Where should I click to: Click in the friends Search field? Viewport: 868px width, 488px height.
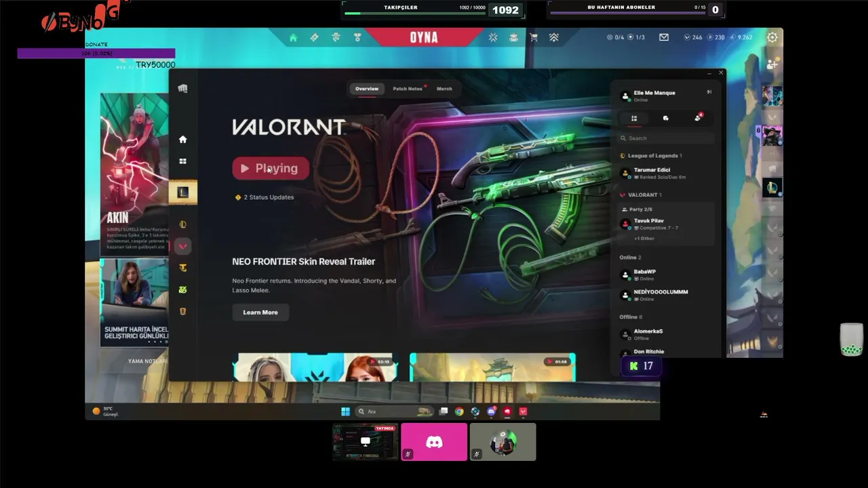coord(666,138)
